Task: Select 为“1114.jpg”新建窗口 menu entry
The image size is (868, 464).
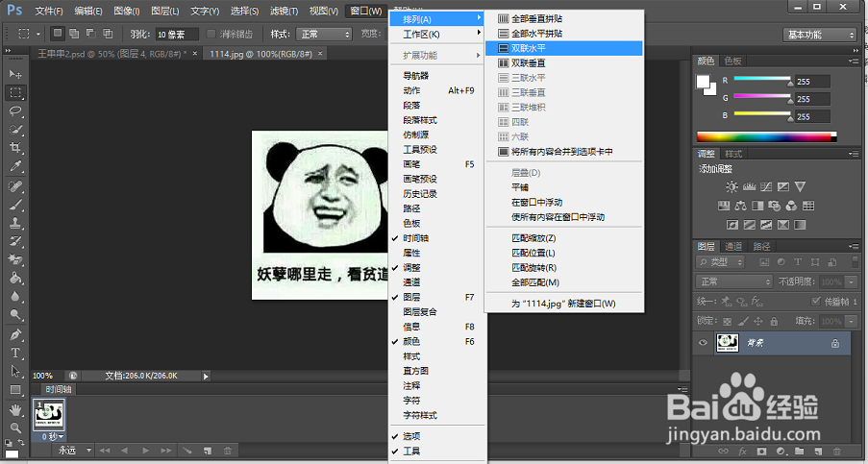Action: (x=563, y=304)
